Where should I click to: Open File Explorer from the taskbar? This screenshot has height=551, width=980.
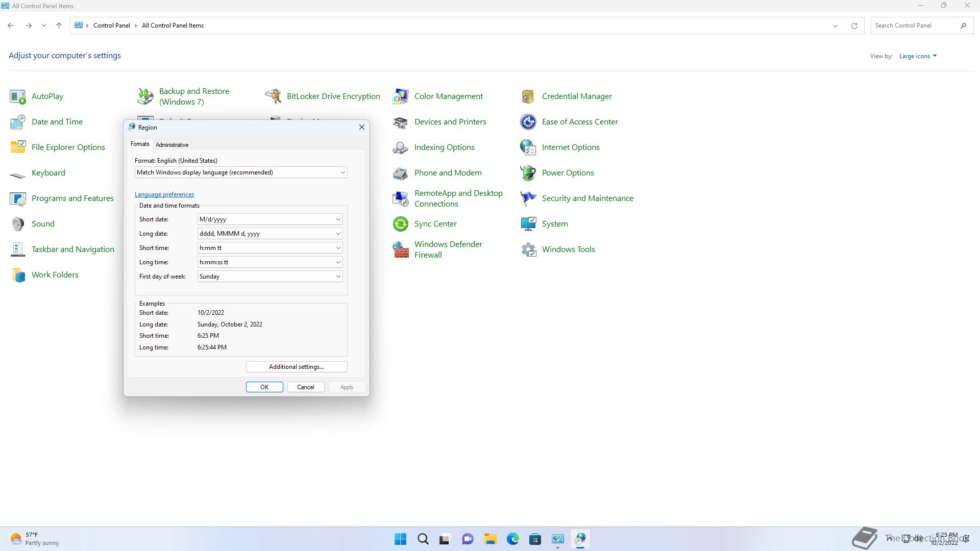(491, 539)
